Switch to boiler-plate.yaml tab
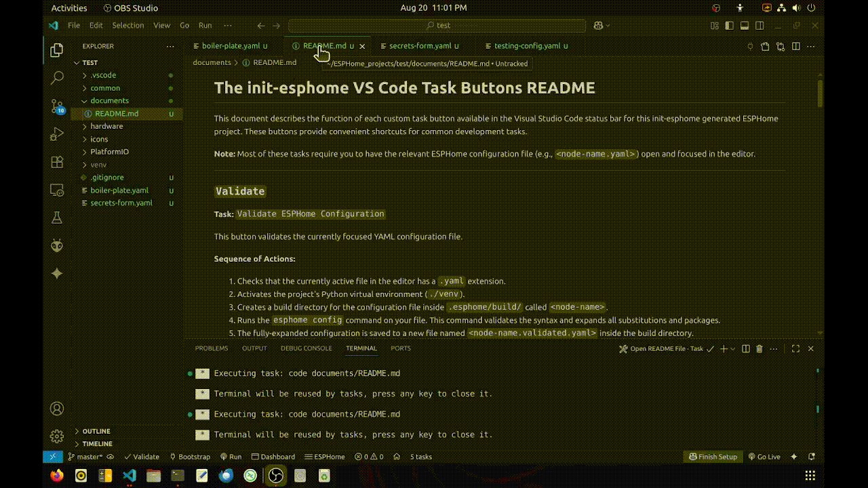 click(231, 46)
